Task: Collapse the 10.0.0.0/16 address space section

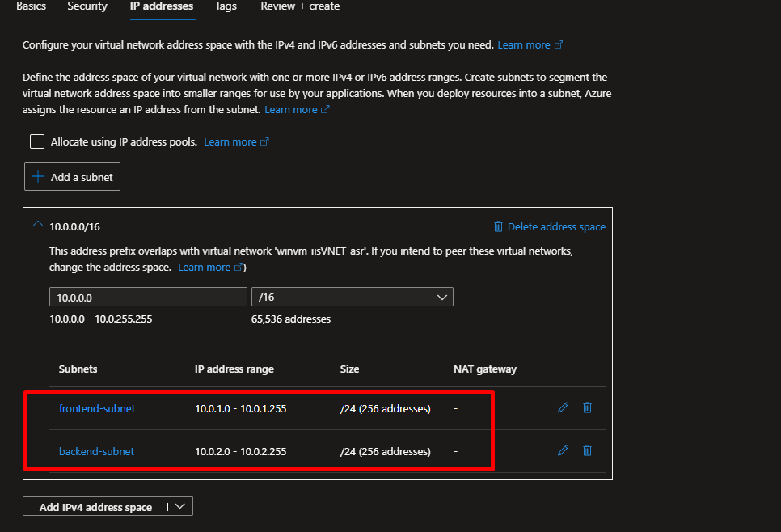Action: pyautogui.click(x=37, y=226)
